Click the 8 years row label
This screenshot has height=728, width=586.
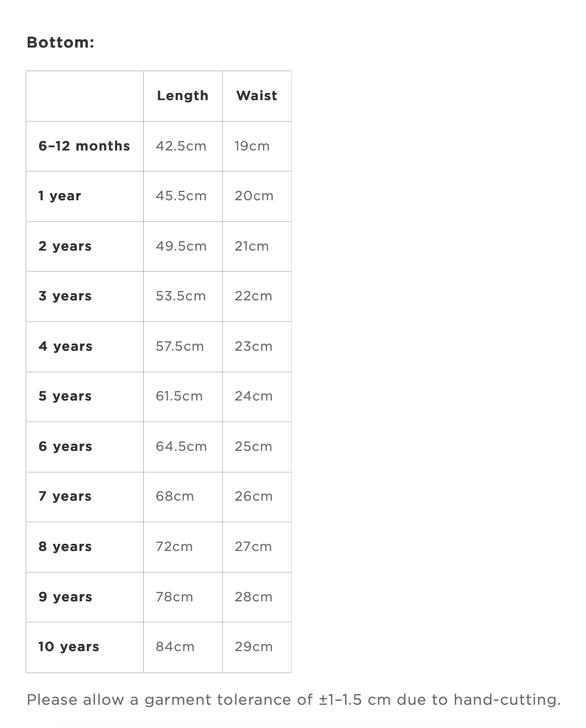(65, 547)
